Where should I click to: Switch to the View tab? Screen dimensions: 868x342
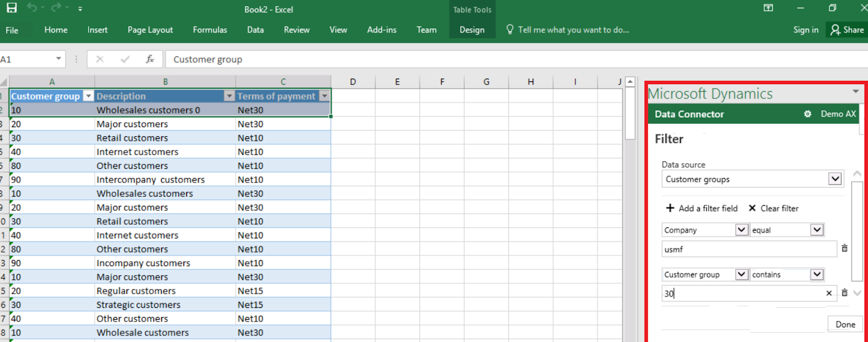click(x=338, y=30)
